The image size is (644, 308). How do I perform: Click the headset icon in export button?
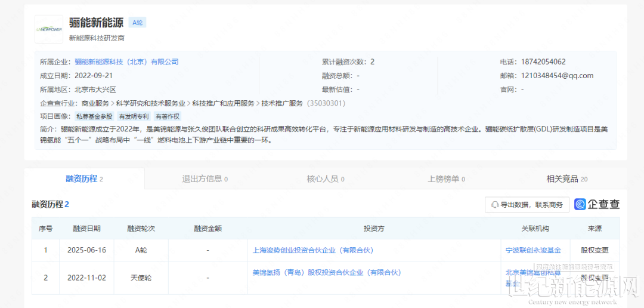pyautogui.click(x=494, y=205)
